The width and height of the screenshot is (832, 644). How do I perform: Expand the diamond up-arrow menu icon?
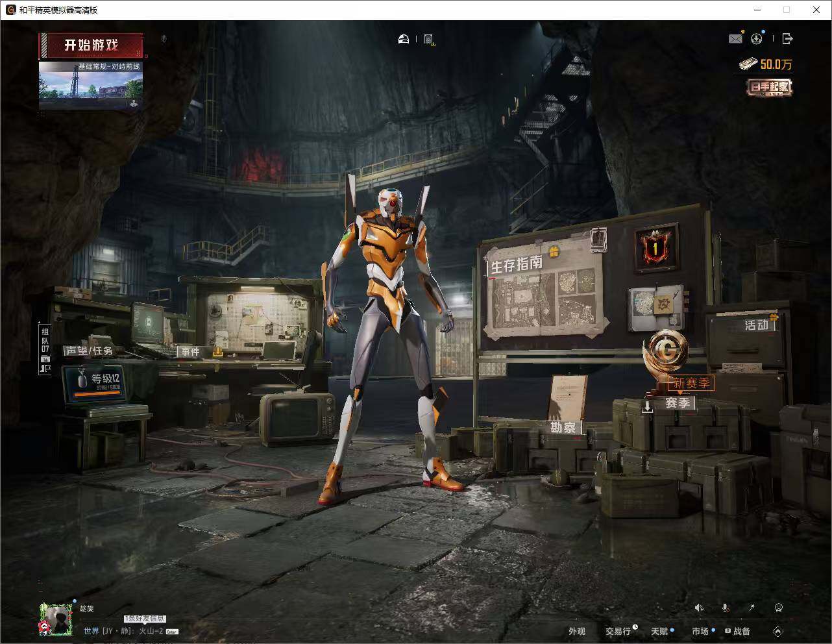[778, 631]
